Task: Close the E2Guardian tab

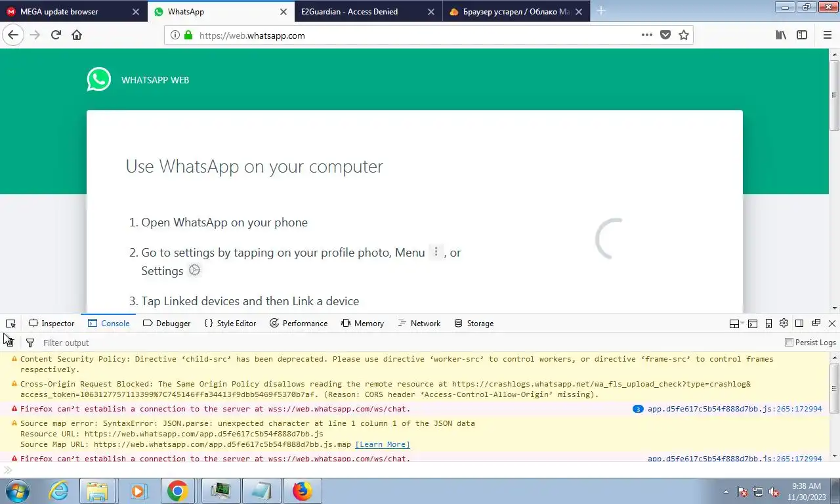Action: click(x=431, y=12)
